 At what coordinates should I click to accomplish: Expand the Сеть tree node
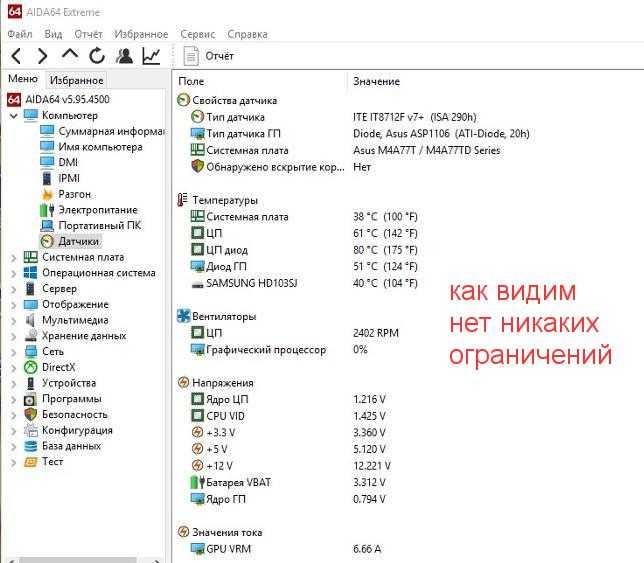14,352
